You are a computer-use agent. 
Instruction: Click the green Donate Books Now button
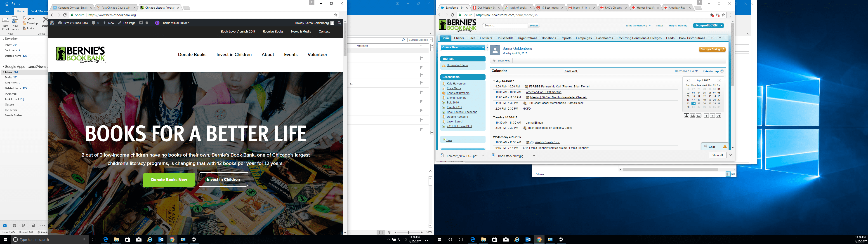pos(169,180)
